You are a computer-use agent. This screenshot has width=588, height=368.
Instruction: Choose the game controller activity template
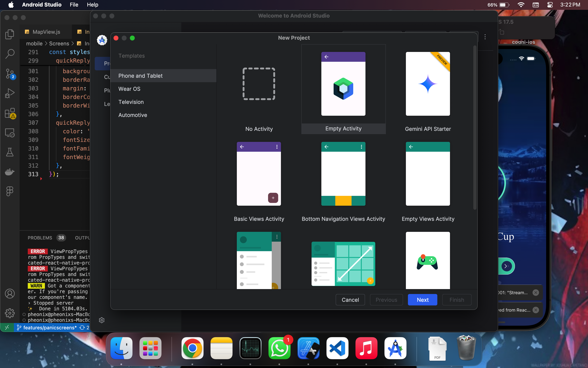coord(428,260)
